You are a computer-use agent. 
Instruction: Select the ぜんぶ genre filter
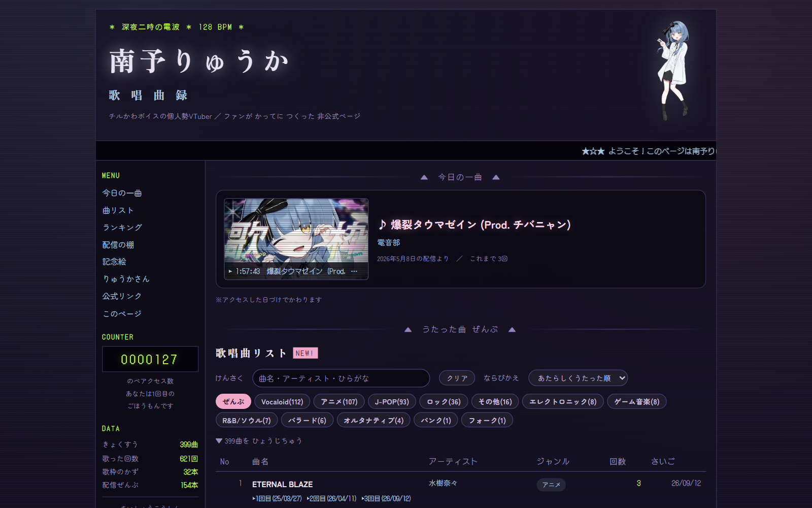tap(233, 401)
